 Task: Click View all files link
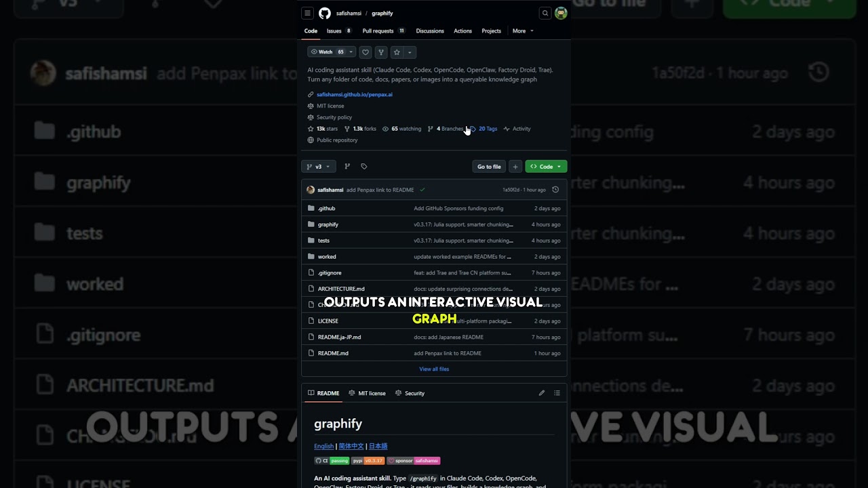(x=434, y=369)
